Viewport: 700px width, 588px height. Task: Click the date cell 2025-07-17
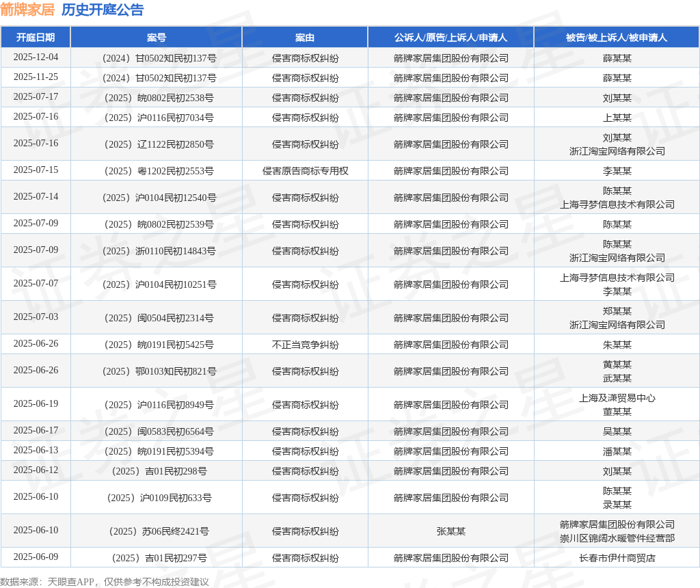click(x=36, y=97)
